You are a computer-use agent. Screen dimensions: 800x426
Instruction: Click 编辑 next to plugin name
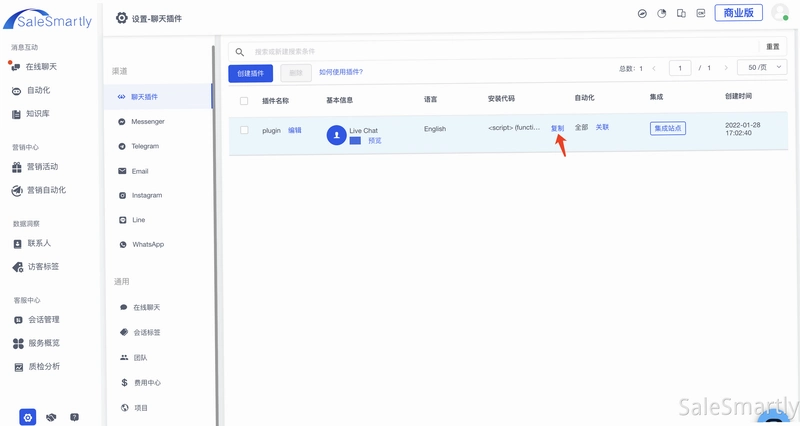(295, 130)
